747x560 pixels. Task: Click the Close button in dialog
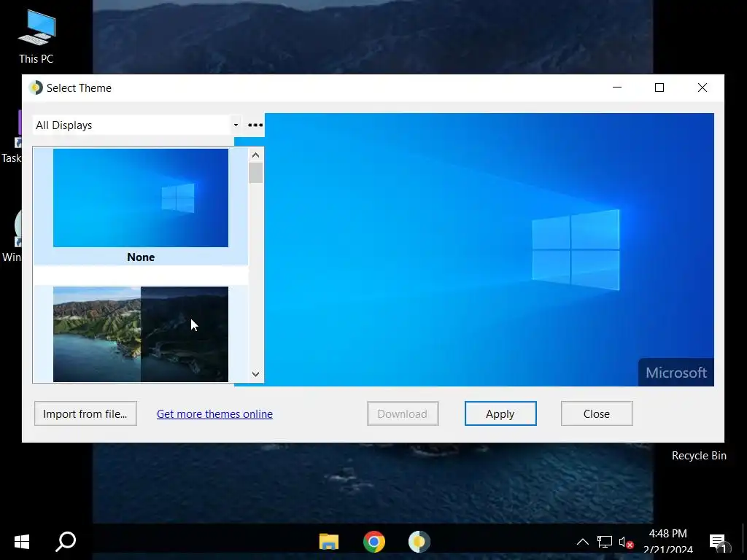click(x=597, y=413)
